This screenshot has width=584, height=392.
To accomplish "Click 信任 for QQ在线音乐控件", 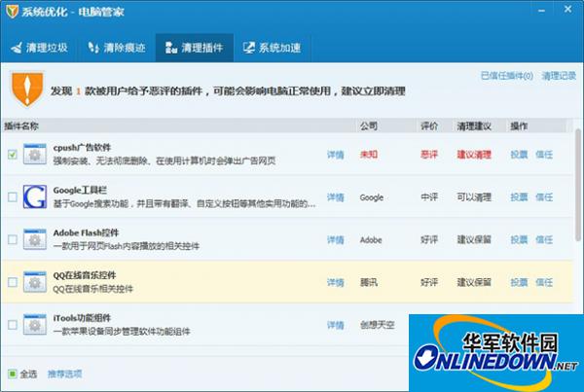I will point(544,282).
